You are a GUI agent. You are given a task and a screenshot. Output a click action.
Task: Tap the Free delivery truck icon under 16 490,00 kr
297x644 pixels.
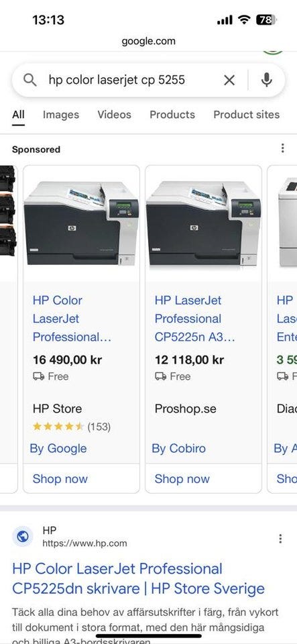coord(39,376)
